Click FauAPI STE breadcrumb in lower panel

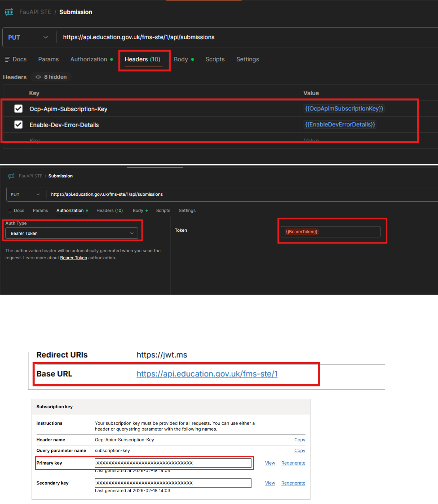(31, 176)
